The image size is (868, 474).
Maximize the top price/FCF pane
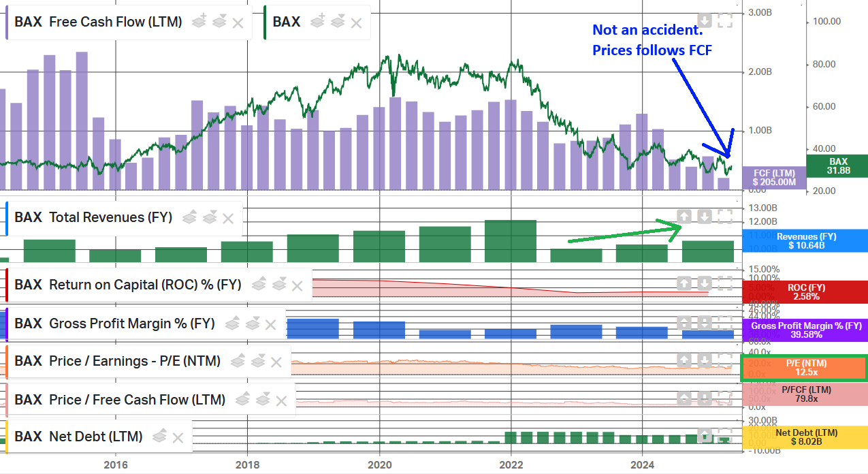click(725, 21)
